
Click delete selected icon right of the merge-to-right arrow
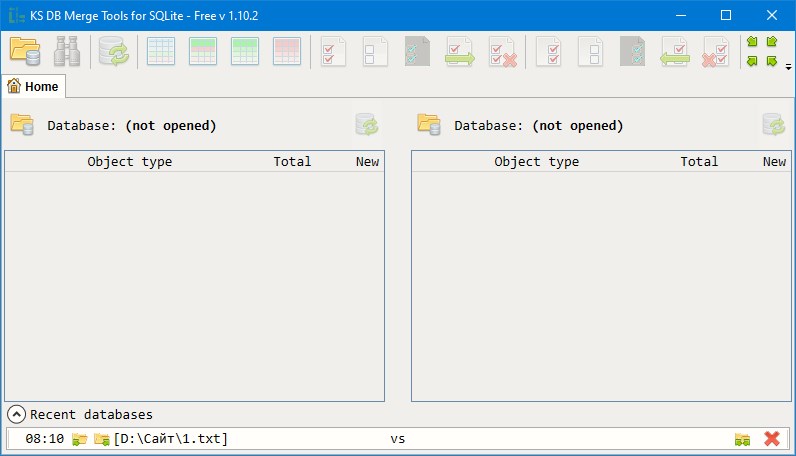(503, 51)
